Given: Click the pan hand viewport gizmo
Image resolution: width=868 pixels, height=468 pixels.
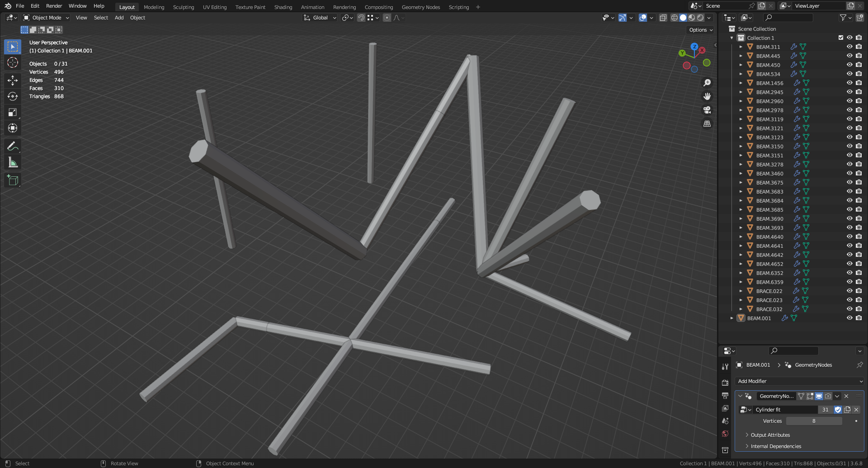Looking at the screenshot, I should click(x=707, y=96).
